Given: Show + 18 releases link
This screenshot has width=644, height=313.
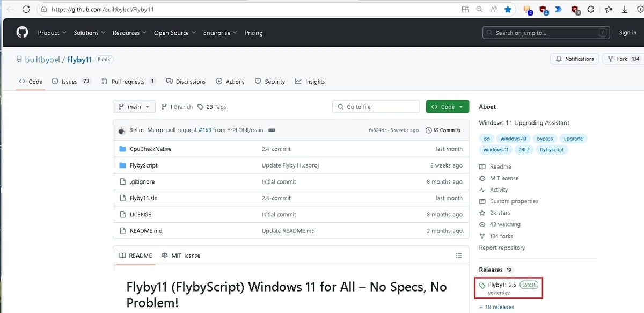Looking at the screenshot, I should tap(496, 307).
